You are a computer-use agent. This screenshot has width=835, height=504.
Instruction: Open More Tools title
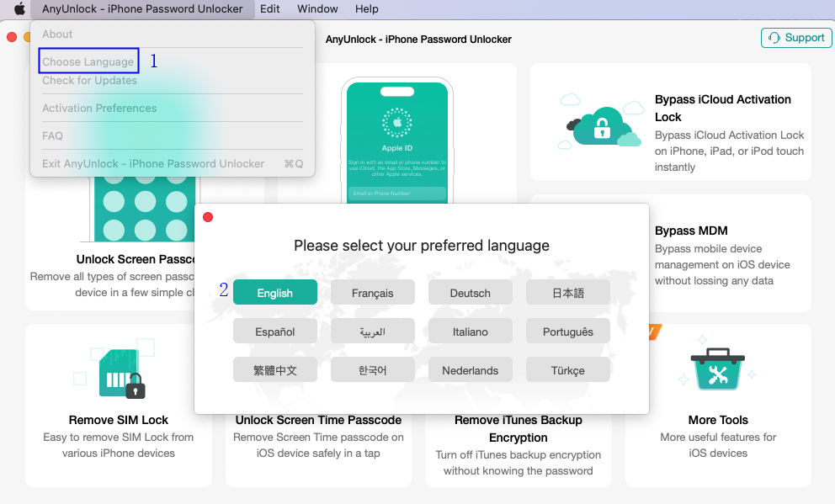pyautogui.click(x=718, y=420)
